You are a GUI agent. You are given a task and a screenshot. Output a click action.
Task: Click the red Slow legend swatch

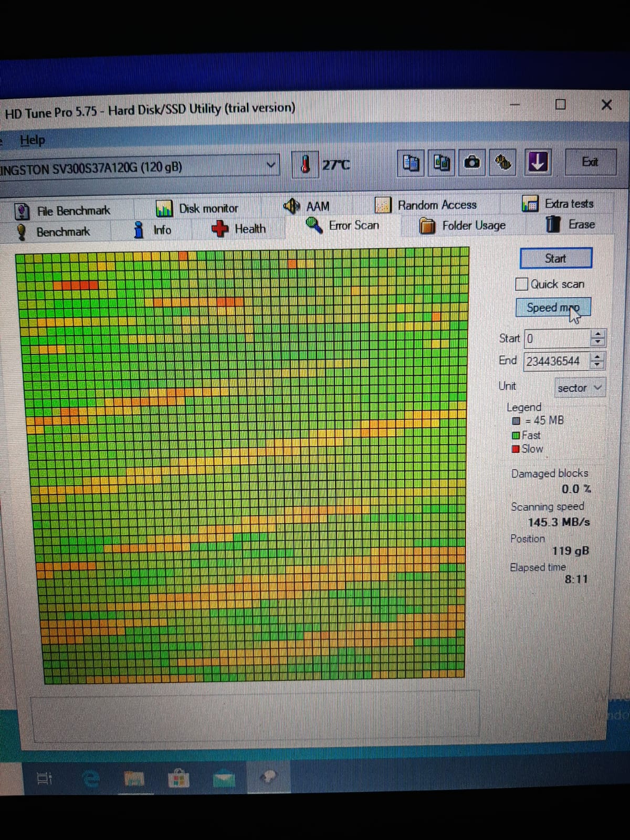pos(516,449)
